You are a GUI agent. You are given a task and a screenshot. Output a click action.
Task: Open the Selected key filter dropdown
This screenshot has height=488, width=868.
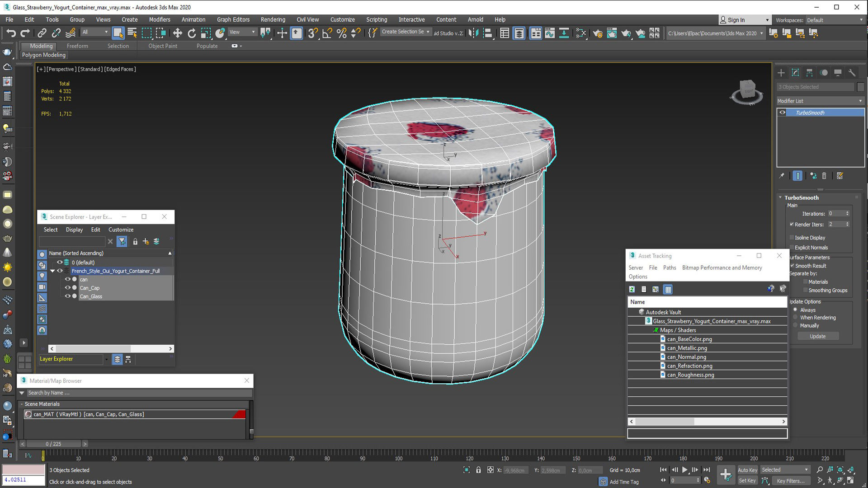tap(785, 470)
